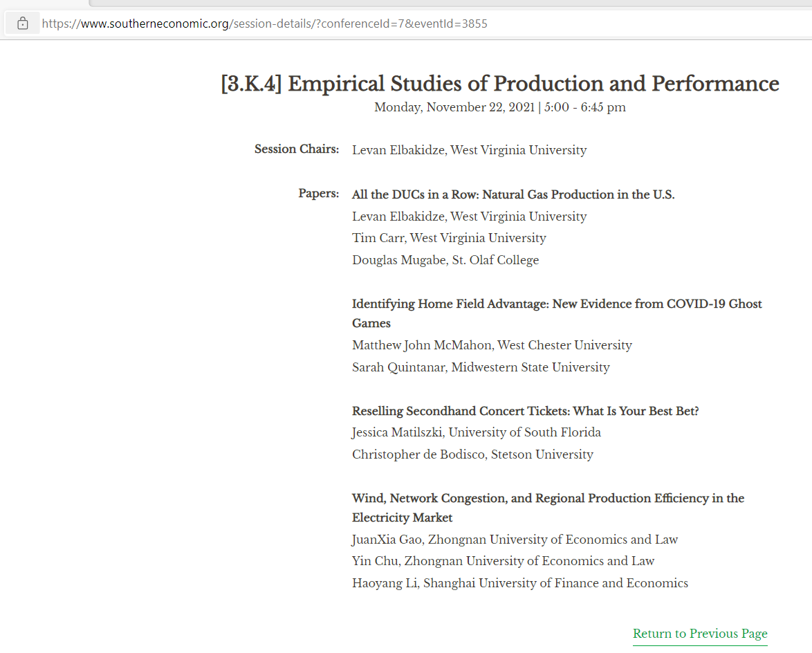
Task: Click the session date and time line
Action: click(499, 107)
